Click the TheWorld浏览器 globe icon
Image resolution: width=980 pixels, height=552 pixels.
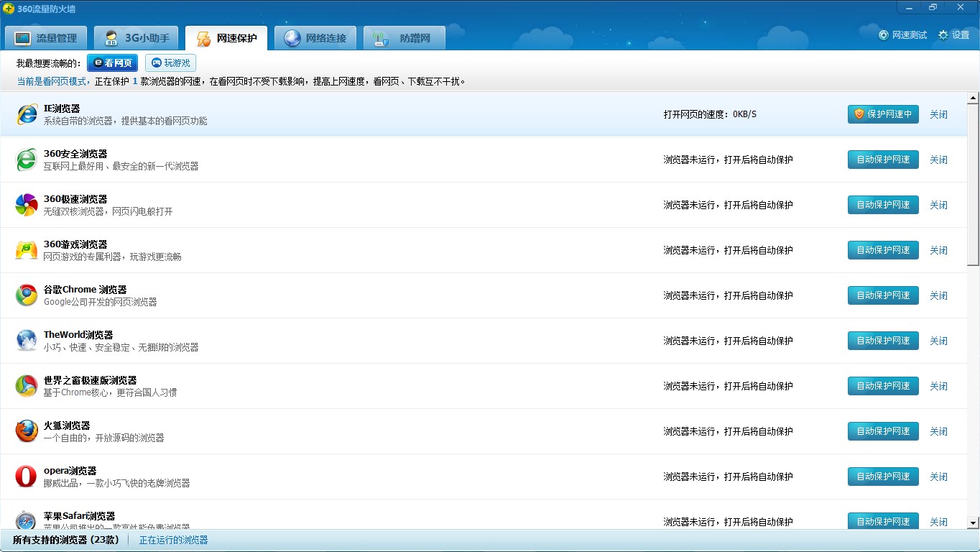(x=27, y=341)
